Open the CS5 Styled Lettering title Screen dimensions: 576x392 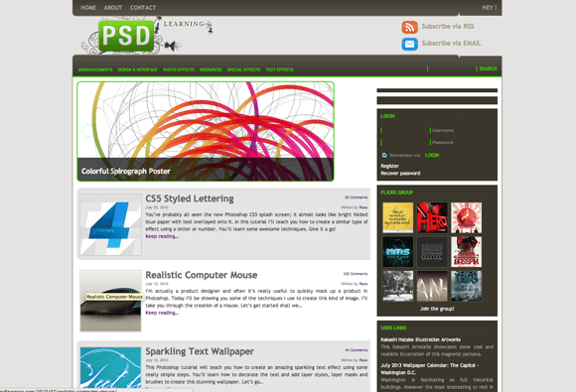[190, 198]
